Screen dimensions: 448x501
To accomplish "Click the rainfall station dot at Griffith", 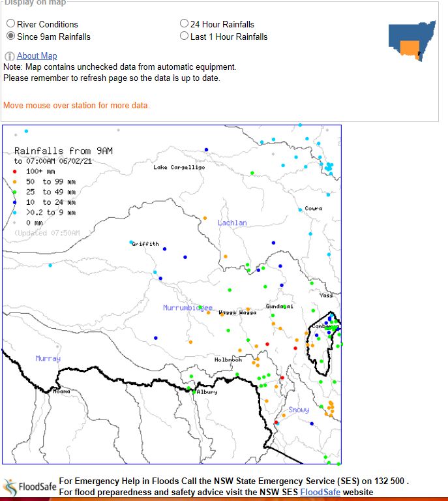I will [x=131, y=242].
